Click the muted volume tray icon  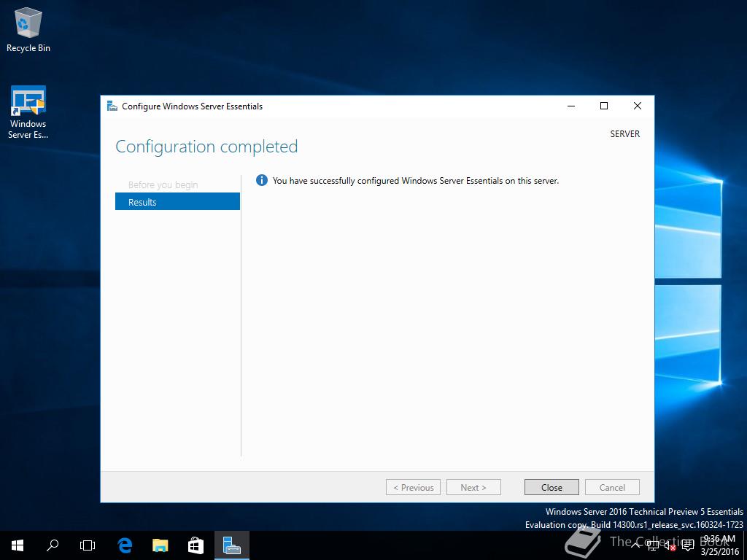click(670, 545)
